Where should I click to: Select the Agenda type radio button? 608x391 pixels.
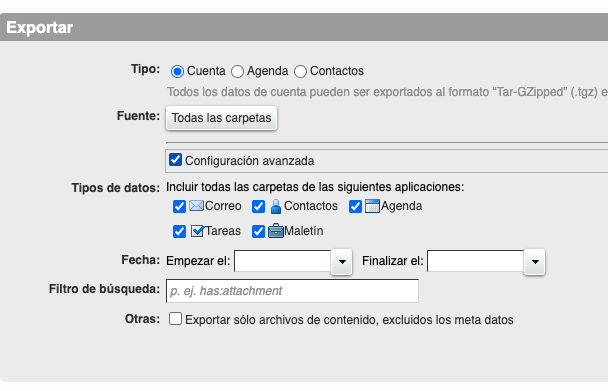point(237,71)
